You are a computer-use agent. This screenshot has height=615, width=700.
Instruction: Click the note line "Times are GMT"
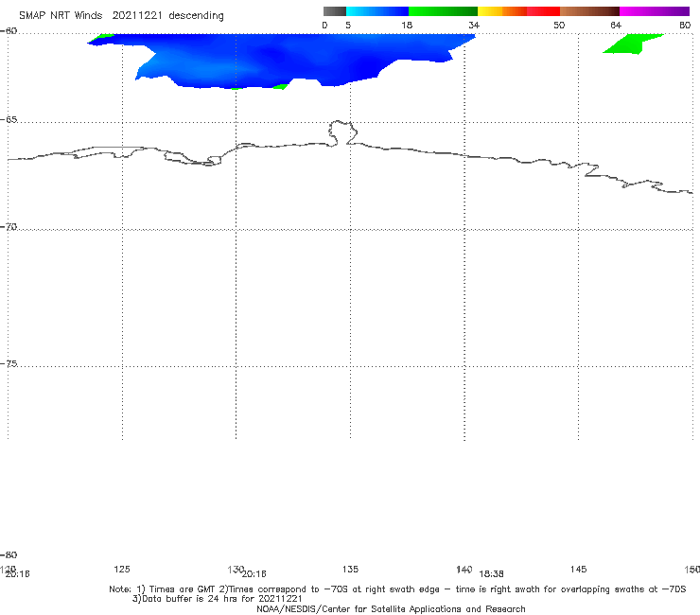coord(183,589)
